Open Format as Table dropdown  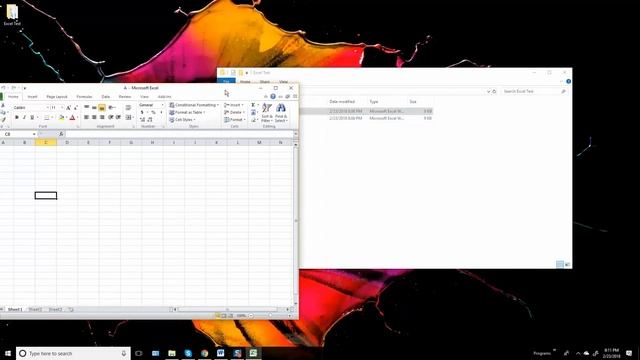[x=187, y=112]
